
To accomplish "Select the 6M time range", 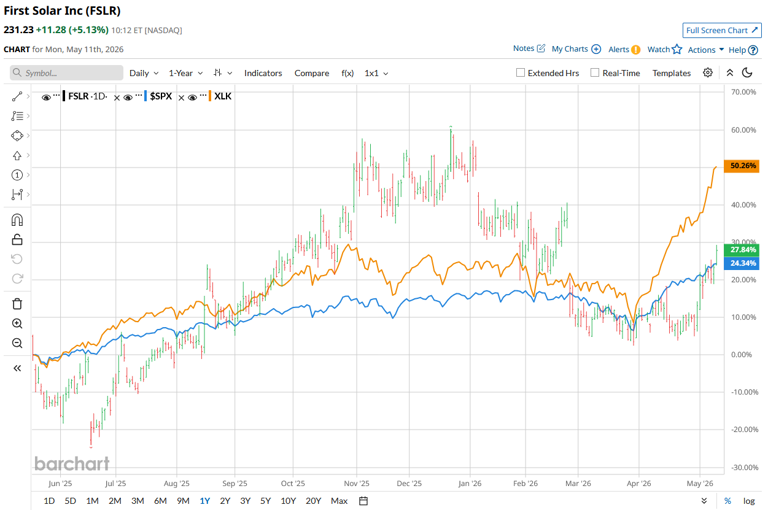I will pyautogui.click(x=160, y=501).
